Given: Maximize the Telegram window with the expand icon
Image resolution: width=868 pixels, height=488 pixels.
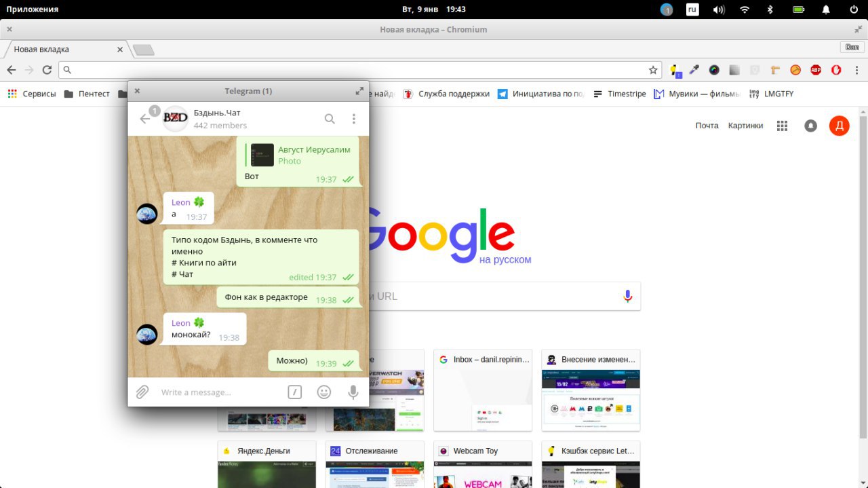Looking at the screenshot, I should [359, 91].
